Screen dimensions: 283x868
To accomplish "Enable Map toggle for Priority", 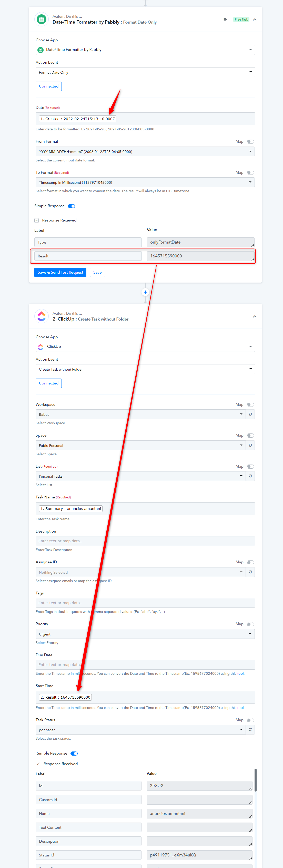I will coord(250,624).
